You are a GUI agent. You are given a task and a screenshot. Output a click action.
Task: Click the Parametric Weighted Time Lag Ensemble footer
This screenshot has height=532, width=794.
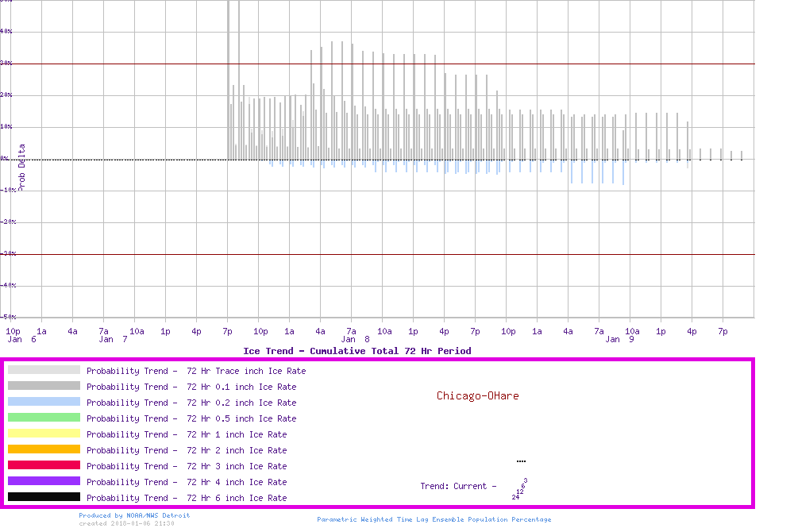pyautogui.click(x=434, y=519)
